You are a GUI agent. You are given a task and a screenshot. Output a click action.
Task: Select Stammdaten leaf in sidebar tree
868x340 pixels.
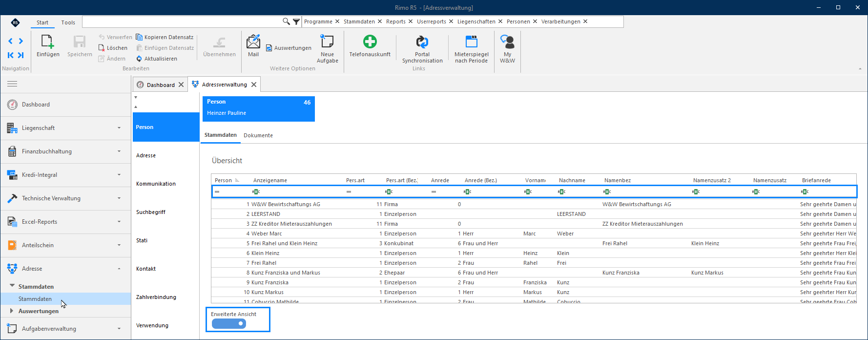65,299
